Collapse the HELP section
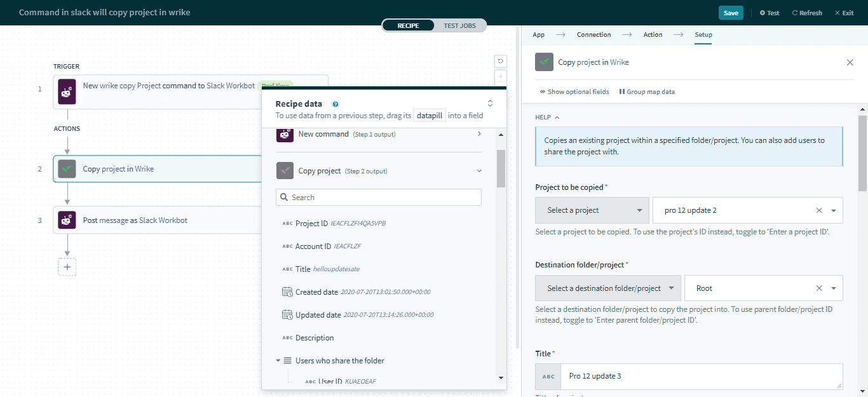The width and height of the screenshot is (868, 397). pyautogui.click(x=547, y=118)
